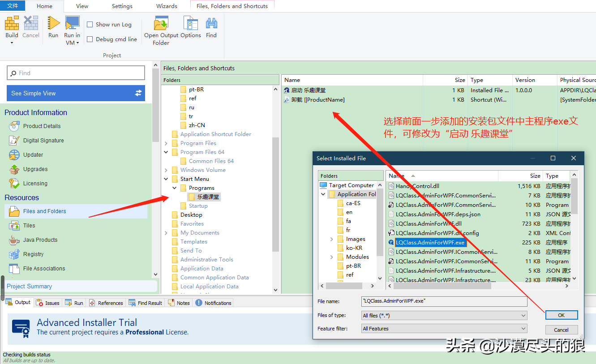Viewport: 596px width, 364px height.
Task: Click Cancel in Select Installed File
Action: point(562,330)
